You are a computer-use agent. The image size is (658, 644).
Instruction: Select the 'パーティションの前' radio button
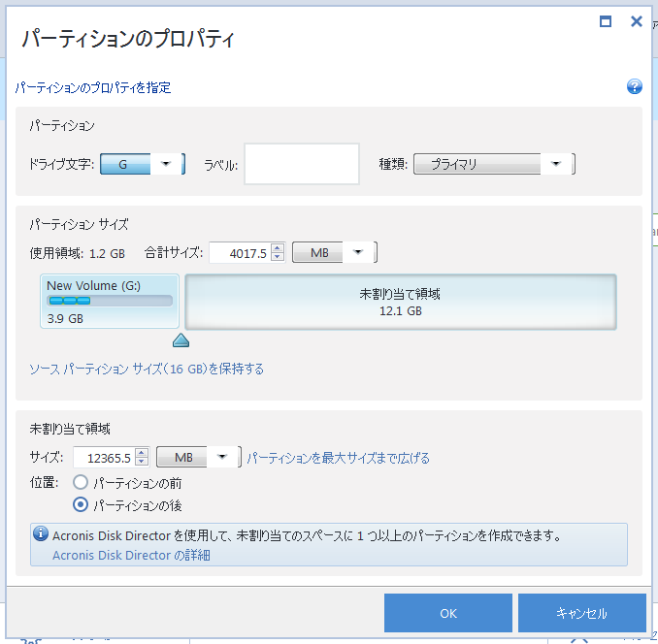click(x=81, y=482)
